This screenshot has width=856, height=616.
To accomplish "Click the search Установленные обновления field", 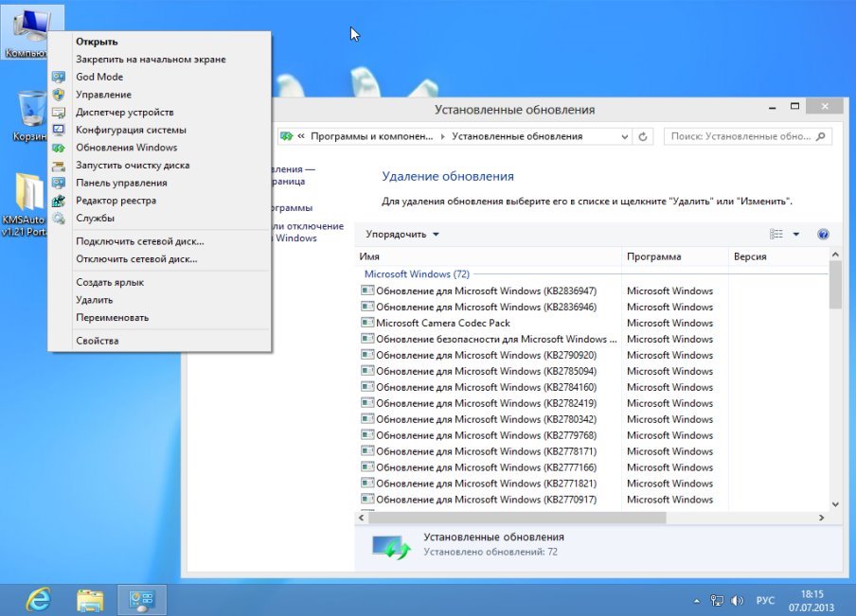I will pyautogui.click(x=739, y=136).
